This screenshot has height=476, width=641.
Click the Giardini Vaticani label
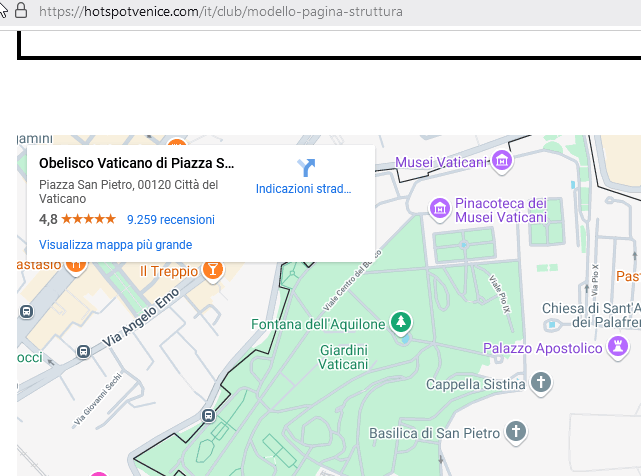pyautogui.click(x=343, y=357)
